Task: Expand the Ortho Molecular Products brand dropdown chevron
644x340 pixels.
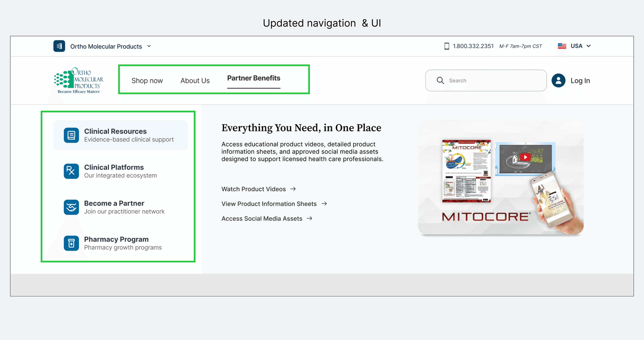Action: pos(149,46)
